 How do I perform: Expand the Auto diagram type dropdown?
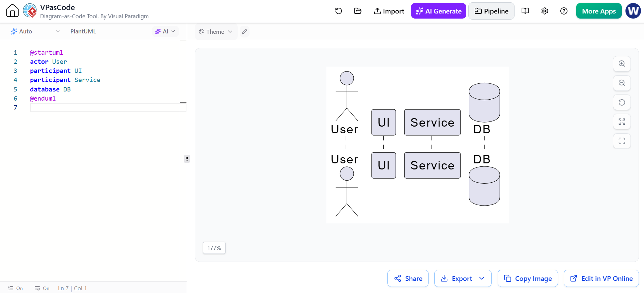coord(35,31)
